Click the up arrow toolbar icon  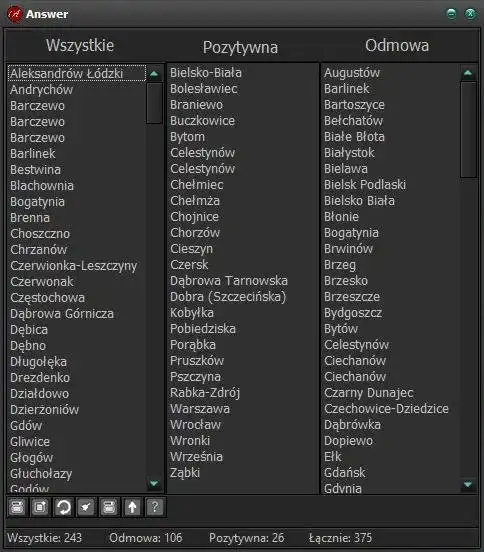(132, 507)
